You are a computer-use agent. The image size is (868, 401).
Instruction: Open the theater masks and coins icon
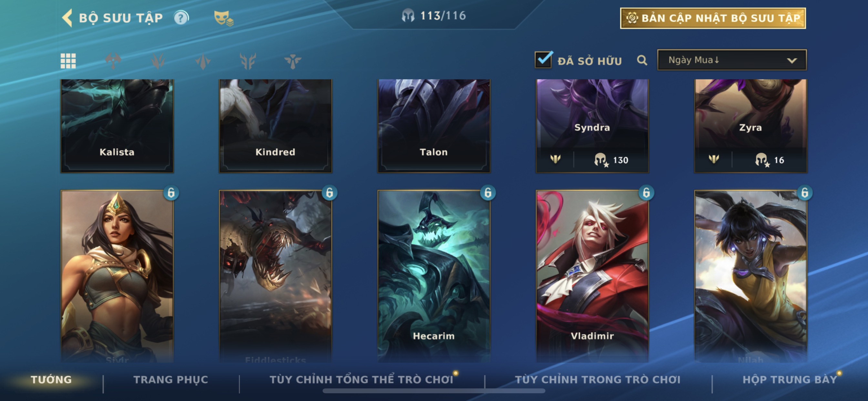(x=223, y=18)
